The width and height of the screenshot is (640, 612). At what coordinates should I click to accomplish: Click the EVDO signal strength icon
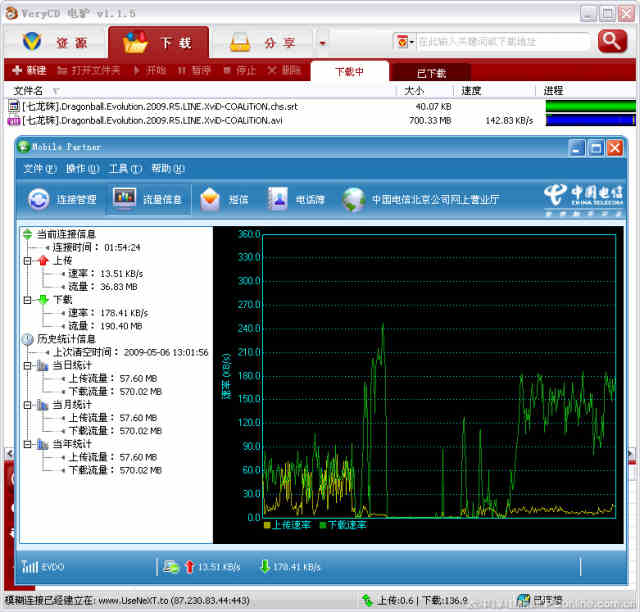pyautogui.click(x=29, y=566)
